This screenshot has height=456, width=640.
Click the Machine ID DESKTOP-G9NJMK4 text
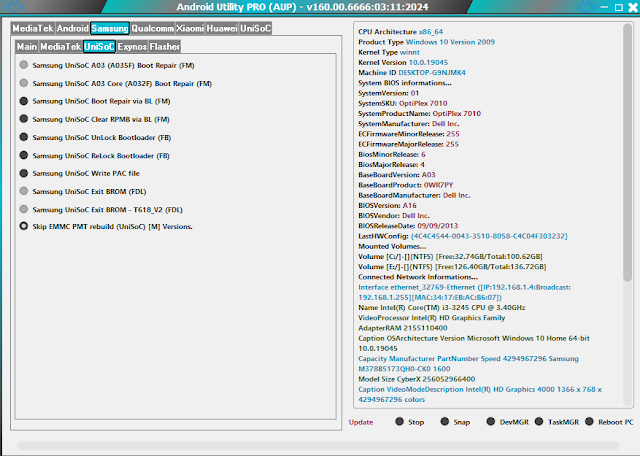[412, 73]
